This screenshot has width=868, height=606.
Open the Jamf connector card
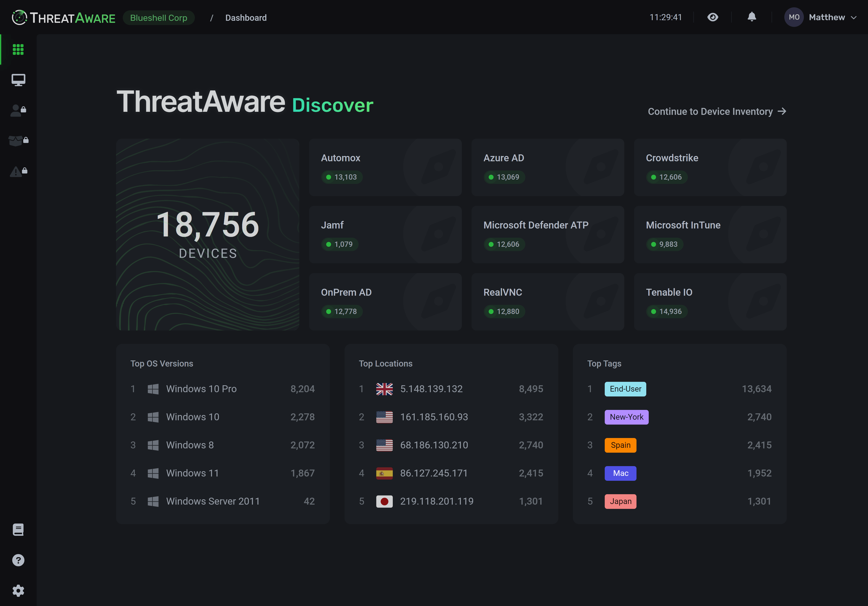pyautogui.click(x=385, y=234)
